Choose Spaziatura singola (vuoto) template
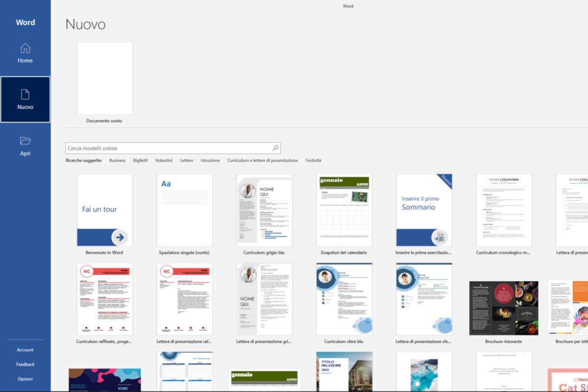 click(x=185, y=210)
